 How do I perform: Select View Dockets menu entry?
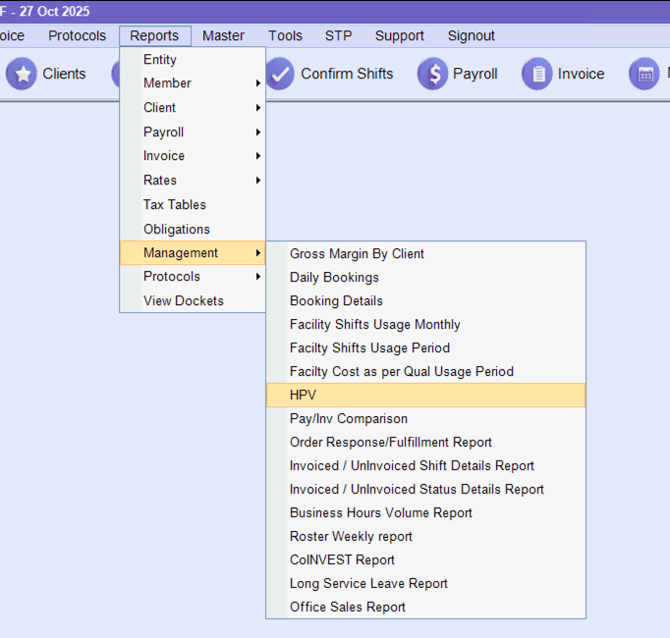(183, 300)
